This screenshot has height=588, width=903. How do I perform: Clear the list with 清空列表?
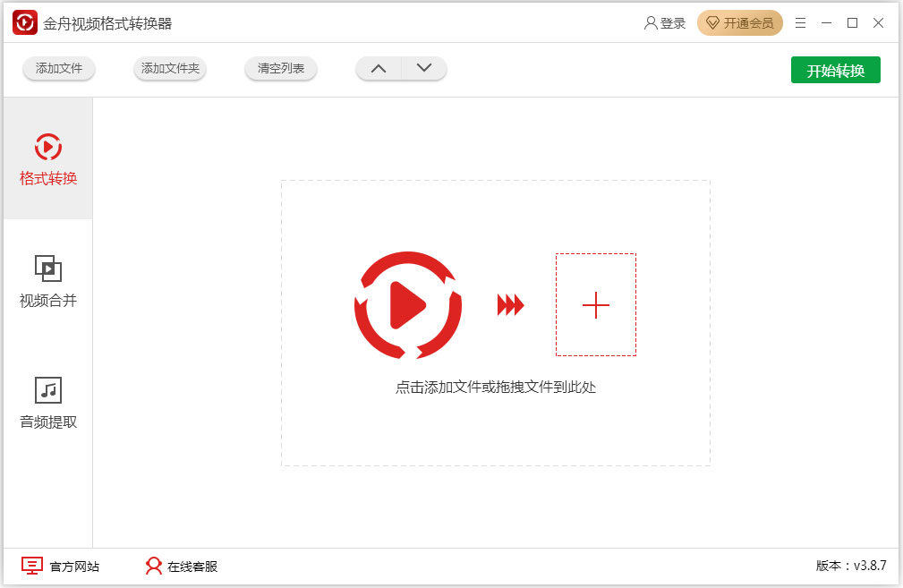point(280,69)
